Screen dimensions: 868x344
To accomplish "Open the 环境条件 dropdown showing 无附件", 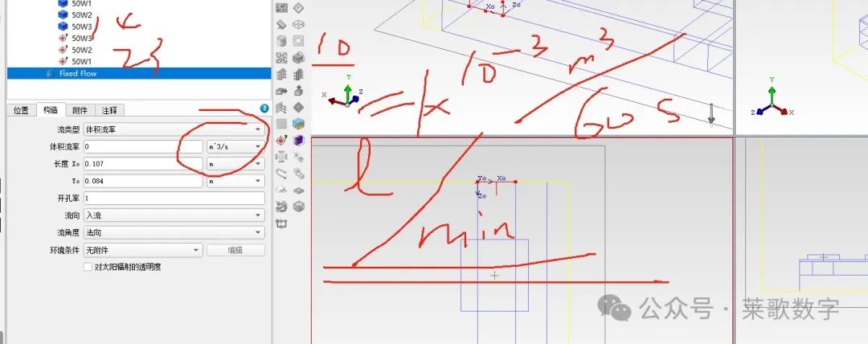I will point(143,250).
